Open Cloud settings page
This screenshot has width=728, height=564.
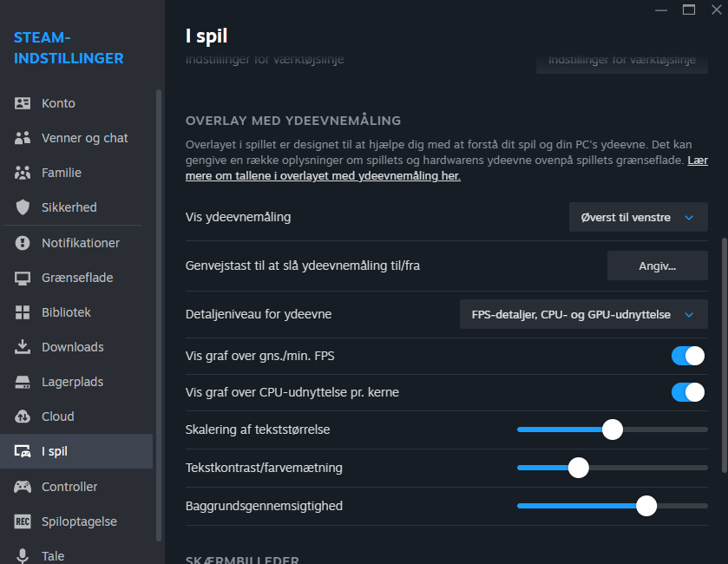(x=76, y=416)
